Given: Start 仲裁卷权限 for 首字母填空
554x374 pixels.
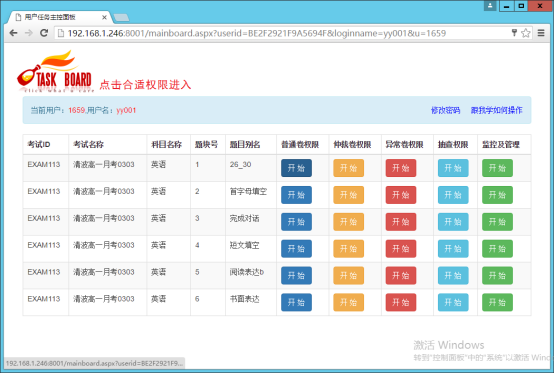Looking at the screenshot, I should pos(348,195).
